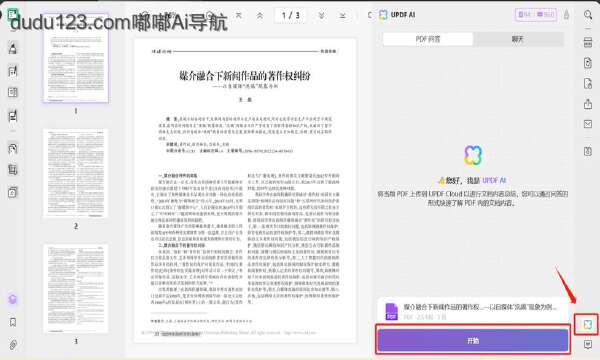This screenshot has height=360, width=600.
Task: Open the convert PDF icon
Action: (x=588, y=63)
